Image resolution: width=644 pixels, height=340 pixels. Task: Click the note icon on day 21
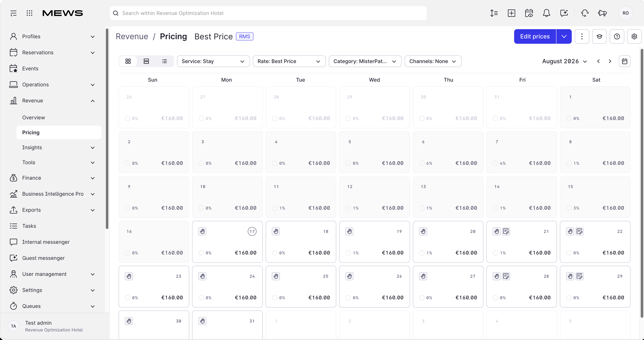506,231
